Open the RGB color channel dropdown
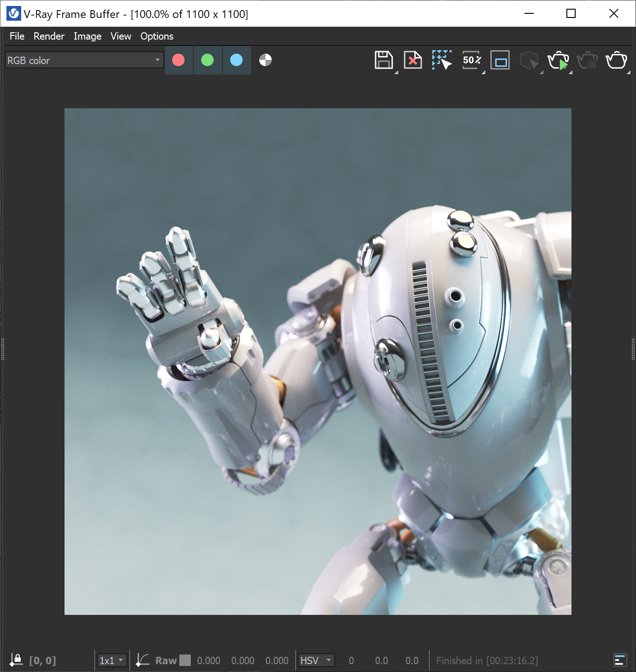 click(x=157, y=60)
